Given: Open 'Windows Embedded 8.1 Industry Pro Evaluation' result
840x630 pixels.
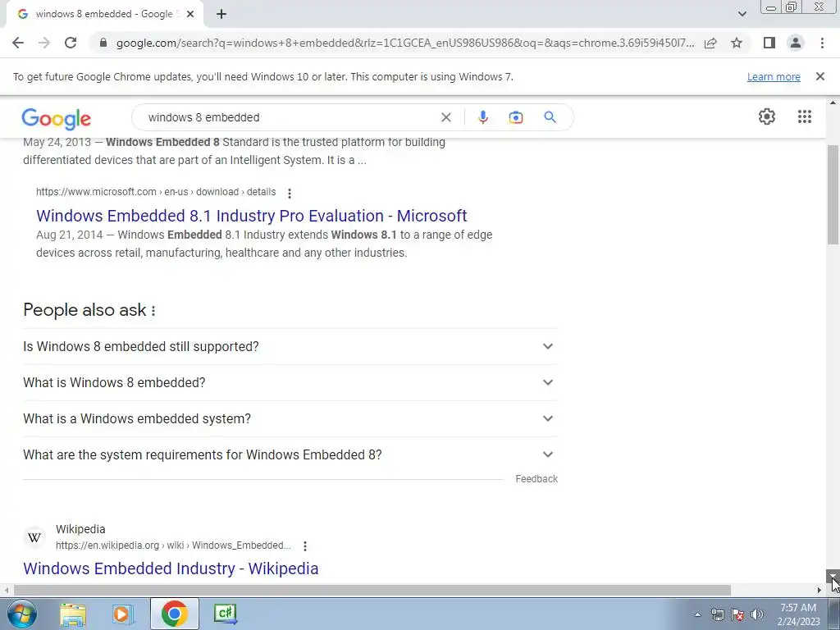Looking at the screenshot, I should coord(251,216).
